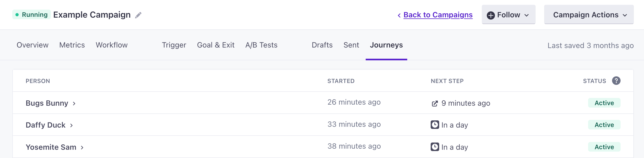Open Daffy Duck's journey via chevron

[x=71, y=125]
